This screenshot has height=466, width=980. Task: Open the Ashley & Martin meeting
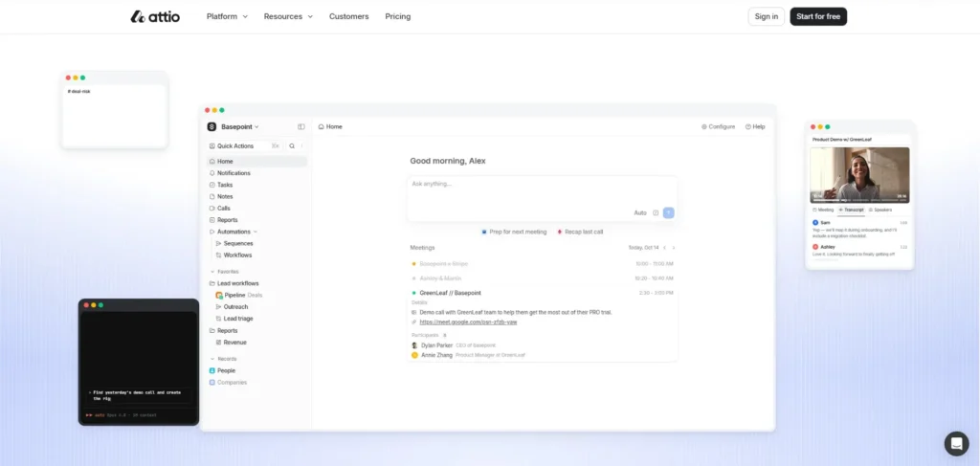click(542, 278)
